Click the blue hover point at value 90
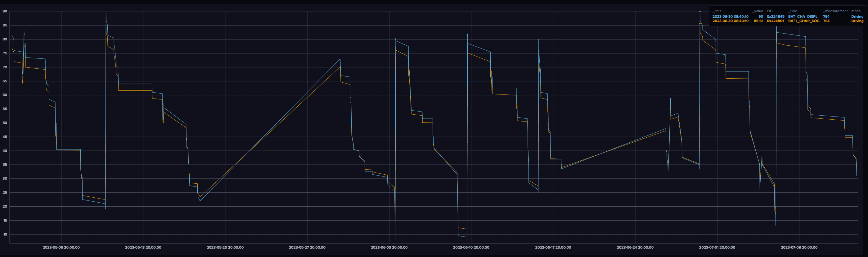 tap(700, 11)
